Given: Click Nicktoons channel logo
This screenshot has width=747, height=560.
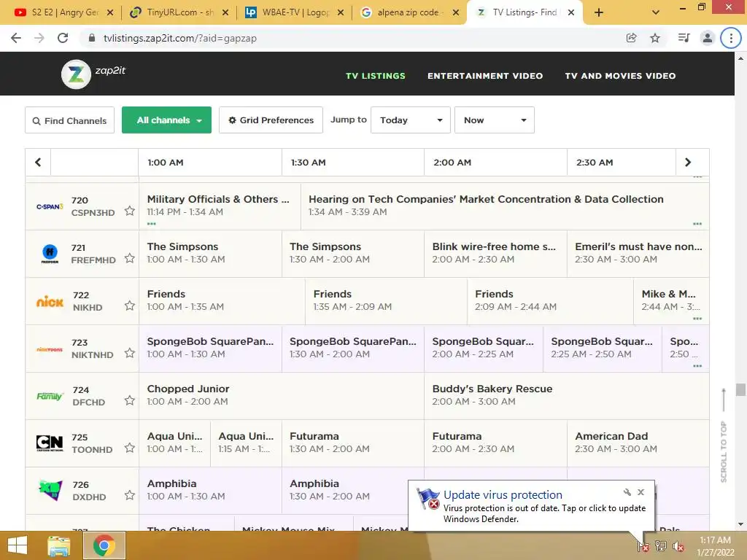Looking at the screenshot, I should click(50, 349).
